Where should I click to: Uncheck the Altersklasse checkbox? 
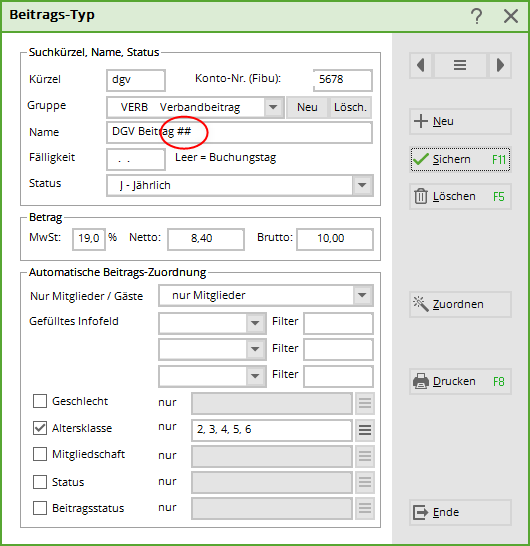pos(40,428)
